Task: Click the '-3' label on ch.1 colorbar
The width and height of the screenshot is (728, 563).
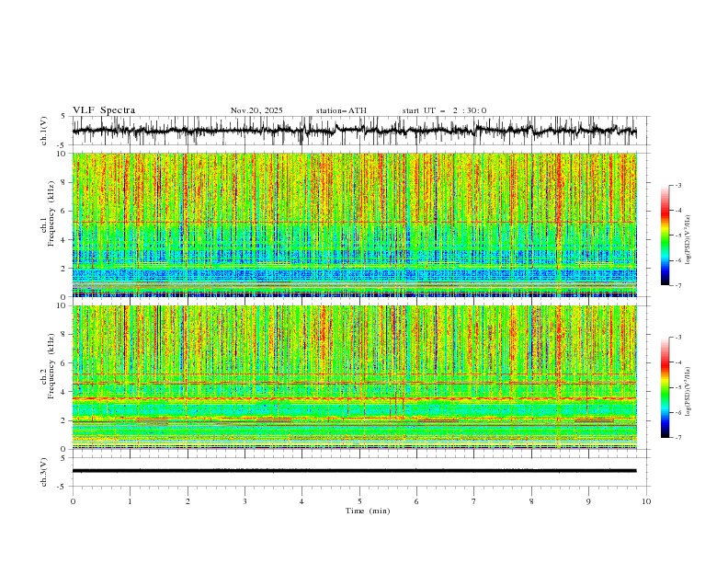Action: point(678,185)
